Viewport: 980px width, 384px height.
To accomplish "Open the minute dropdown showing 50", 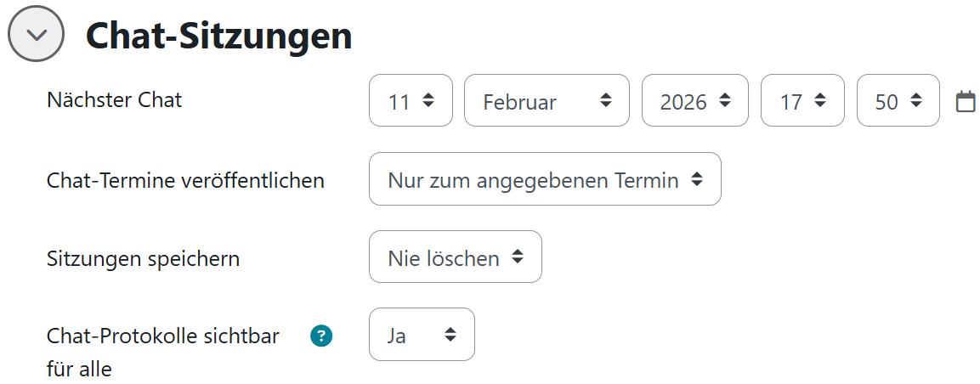I will (x=898, y=101).
